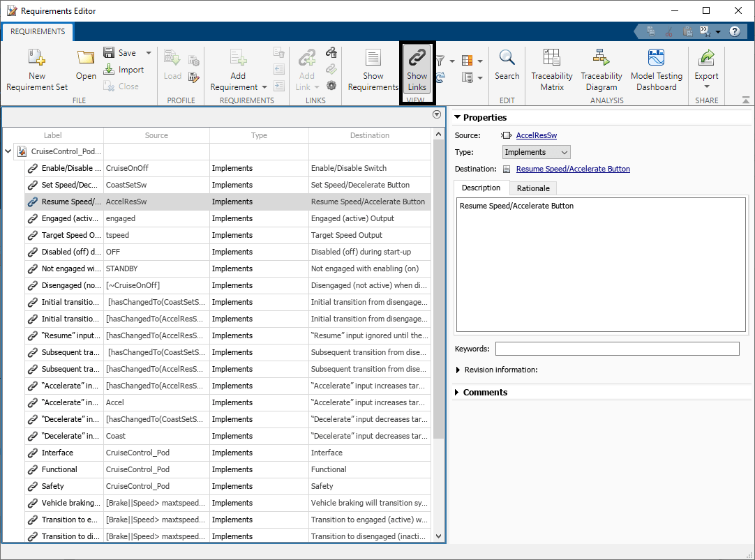Collapse the CruiseControl_Pod tree node

[8, 151]
